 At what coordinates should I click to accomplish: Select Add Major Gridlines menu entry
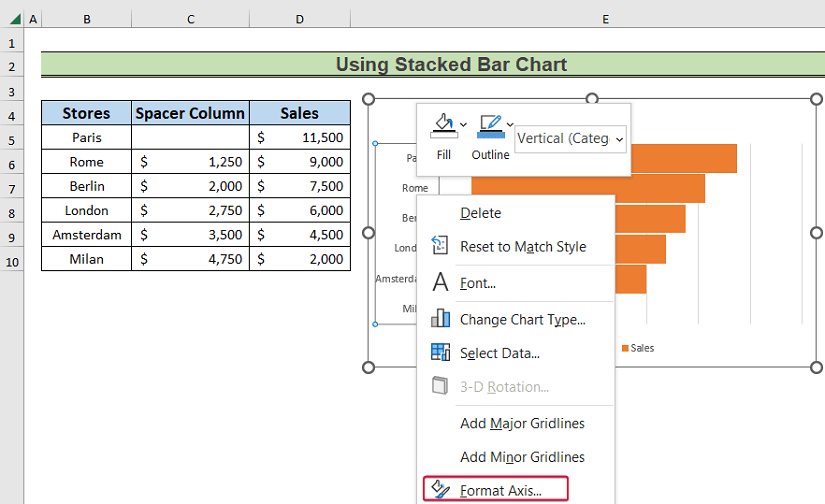(x=522, y=423)
